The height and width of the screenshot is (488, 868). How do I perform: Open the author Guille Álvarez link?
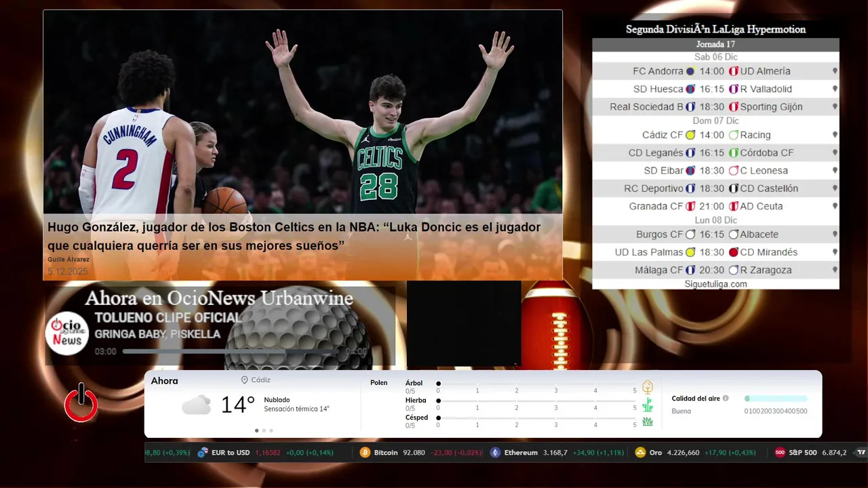(x=68, y=260)
